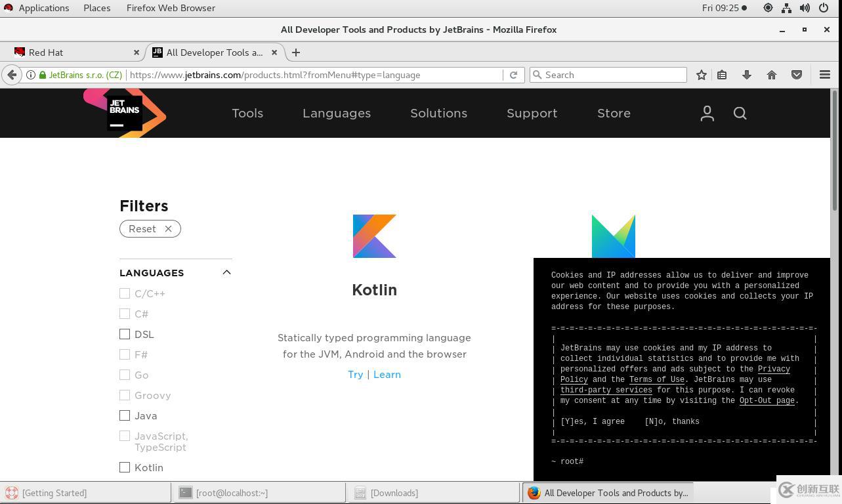The image size is (842, 504).
Task: Open the Languages navigation menu
Action: click(337, 114)
